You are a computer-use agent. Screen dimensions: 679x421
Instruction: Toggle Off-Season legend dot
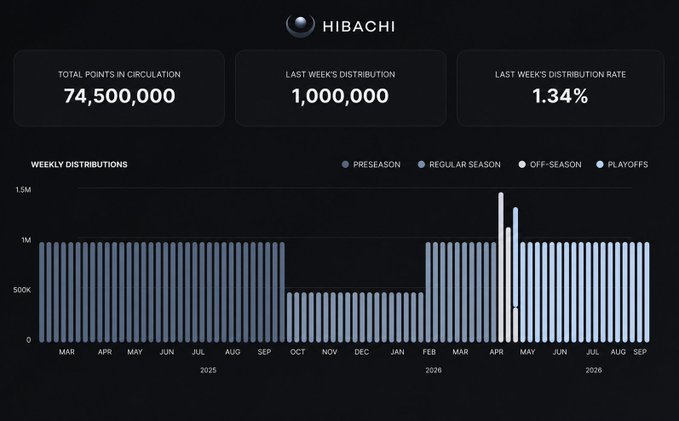click(x=522, y=165)
